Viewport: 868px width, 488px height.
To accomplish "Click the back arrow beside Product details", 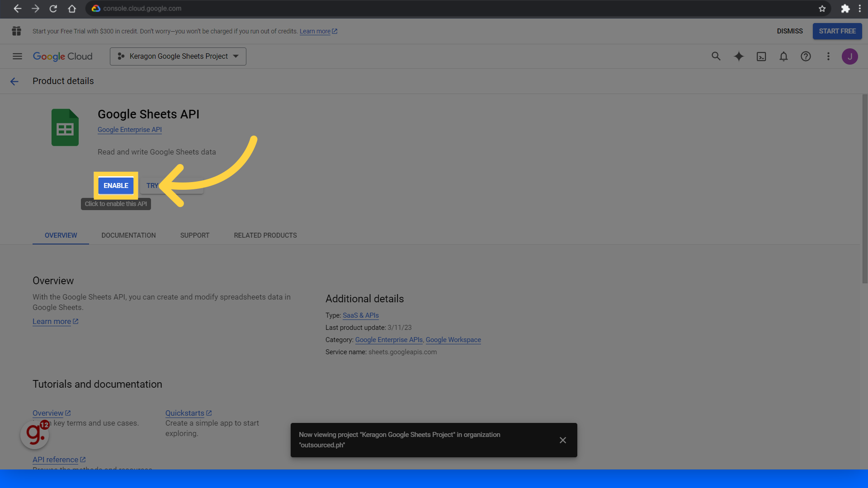I will point(14,81).
